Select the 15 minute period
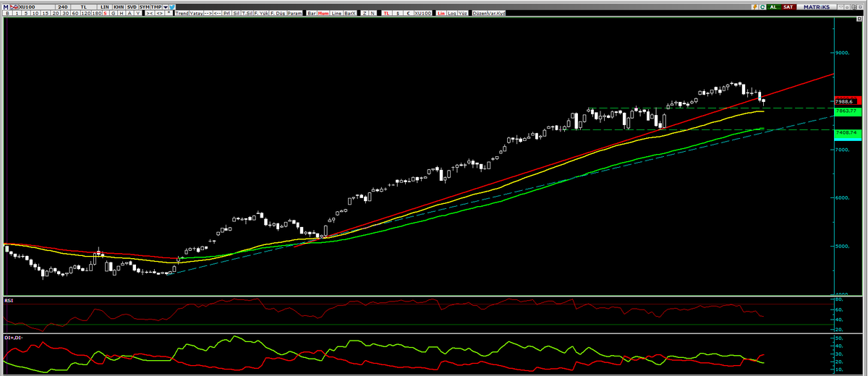Image resolution: width=868 pixels, height=376 pixels. (46, 14)
